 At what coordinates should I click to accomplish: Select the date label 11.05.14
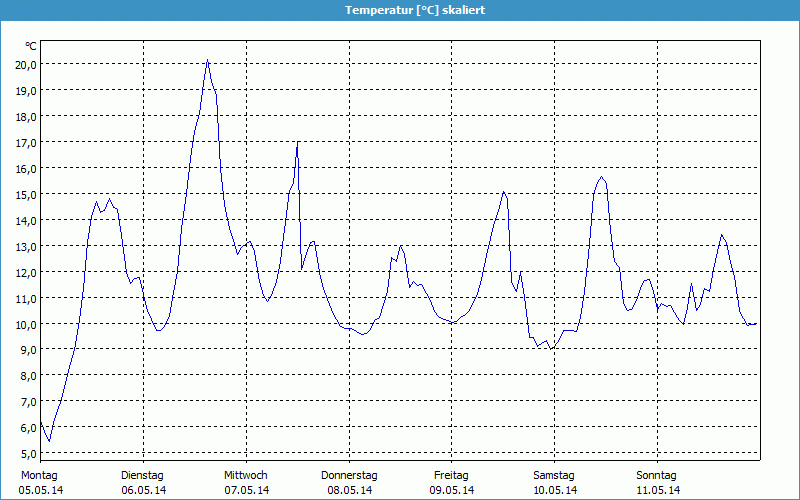tap(658, 490)
